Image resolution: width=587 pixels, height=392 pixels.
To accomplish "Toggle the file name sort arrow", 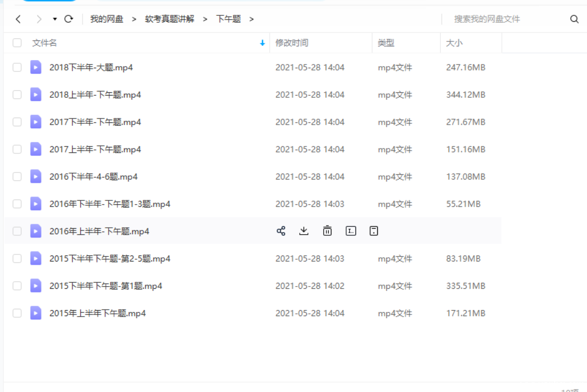I will coord(263,43).
